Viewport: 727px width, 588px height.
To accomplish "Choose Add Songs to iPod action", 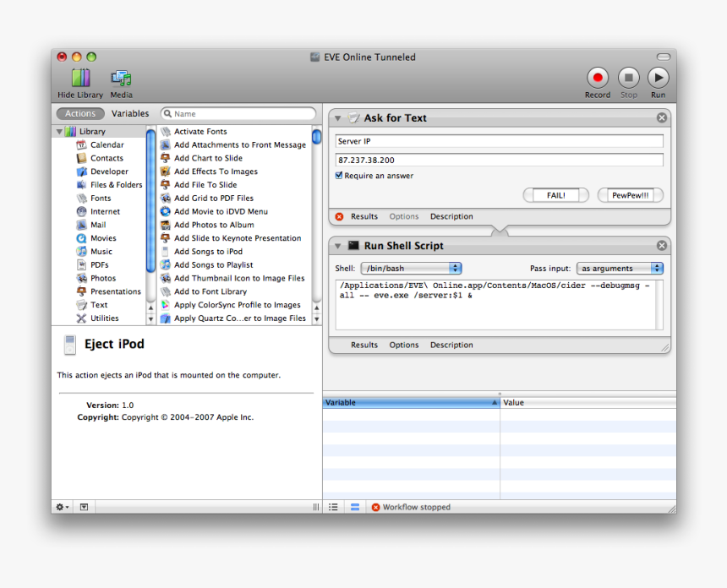I will pyautogui.click(x=208, y=252).
